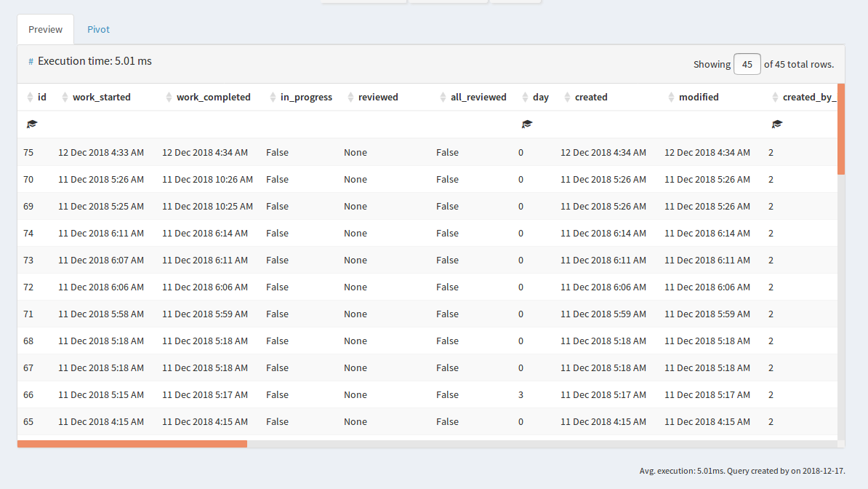The image size is (868, 489).
Task: Select id cell 68
Action: tap(28, 341)
